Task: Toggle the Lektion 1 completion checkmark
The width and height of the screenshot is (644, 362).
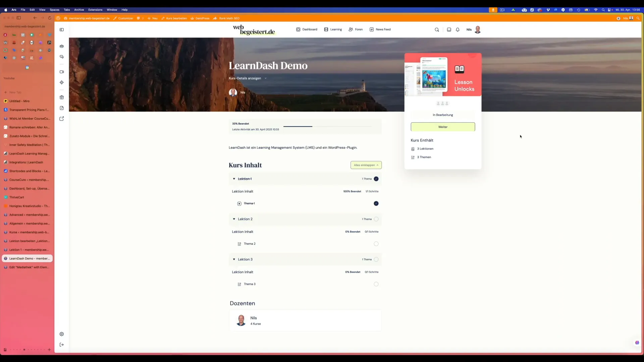Action: coord(376,179)
